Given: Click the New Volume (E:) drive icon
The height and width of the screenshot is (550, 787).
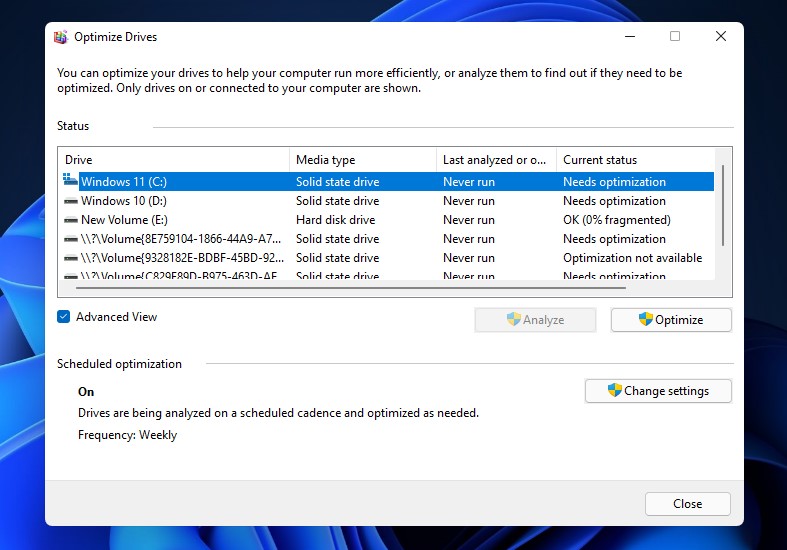Looking at the screenshot, I should [x=71, y=220].
